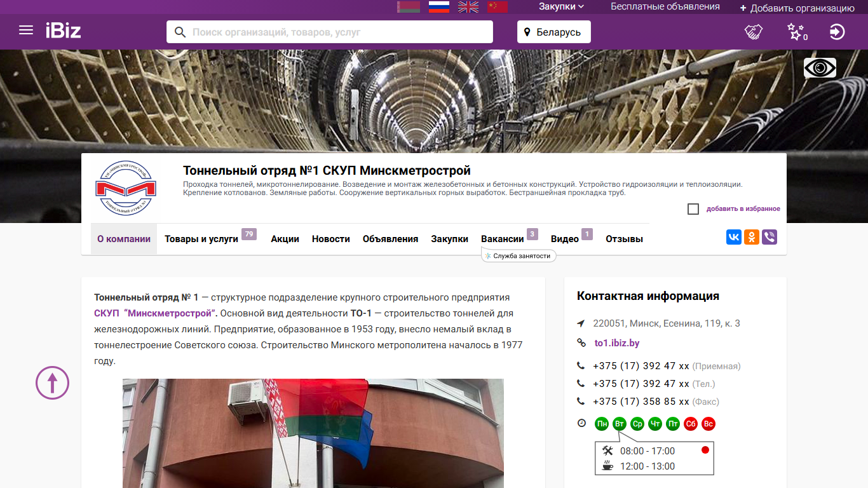
Task: Open the Отзывы tab
Action: [x=624, y=239]
